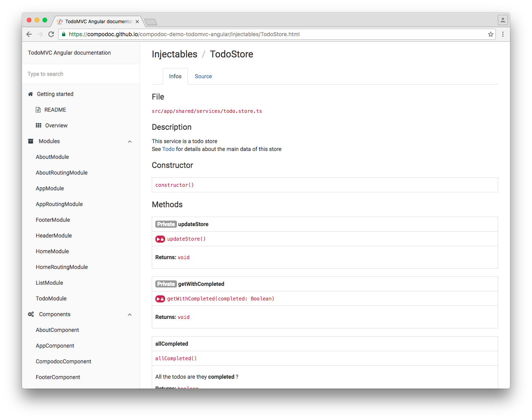This screenshot has width=532, height=420.
Task: Click getWithCompleted(completed: Boolean) signature
Action: pyautogui.click(x=221, y=299)
